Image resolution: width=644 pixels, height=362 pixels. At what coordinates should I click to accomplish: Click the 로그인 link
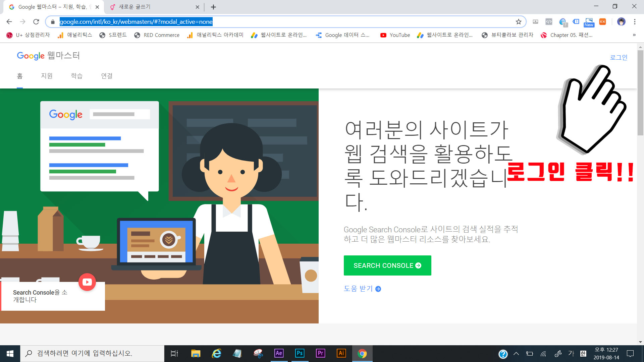click(619, 58)
